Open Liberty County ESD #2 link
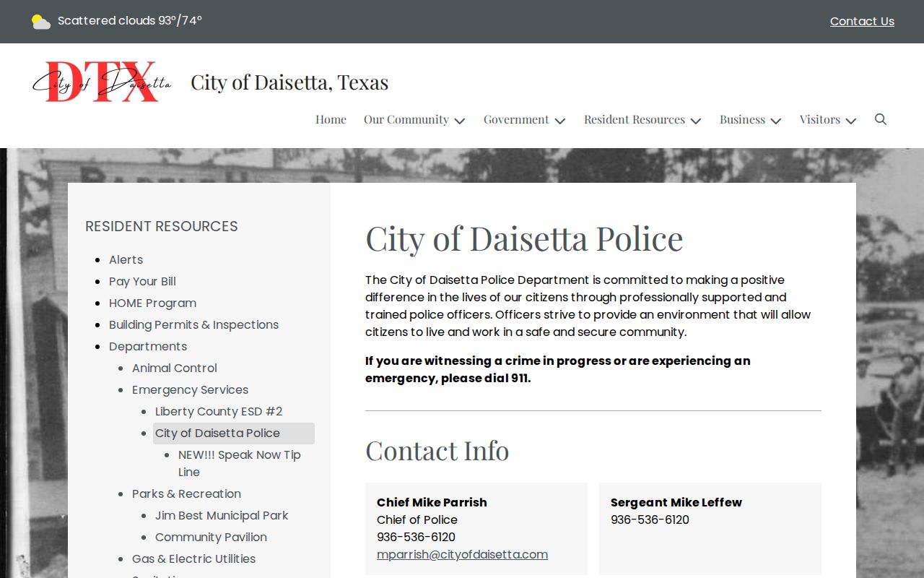Image resolution: width=924 pixels, height=578 pixels. [219, 411]
